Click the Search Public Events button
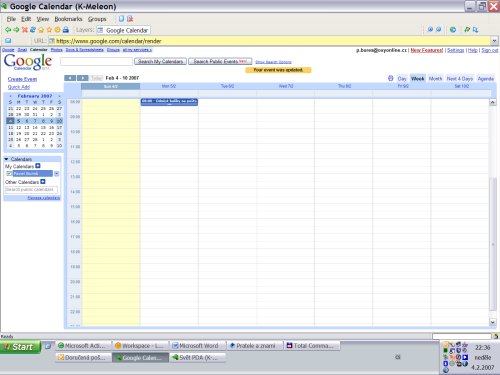 pos(220,61)
